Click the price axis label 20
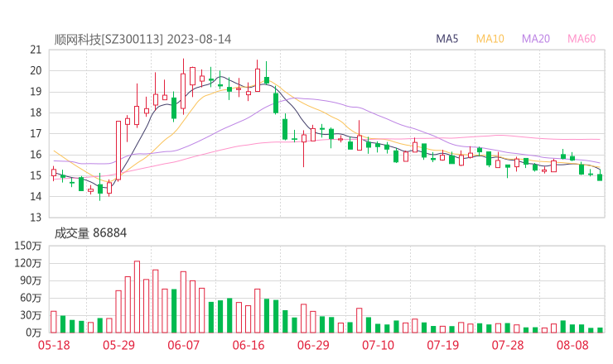This screenshot has width=613, height=364. [36, 70]
